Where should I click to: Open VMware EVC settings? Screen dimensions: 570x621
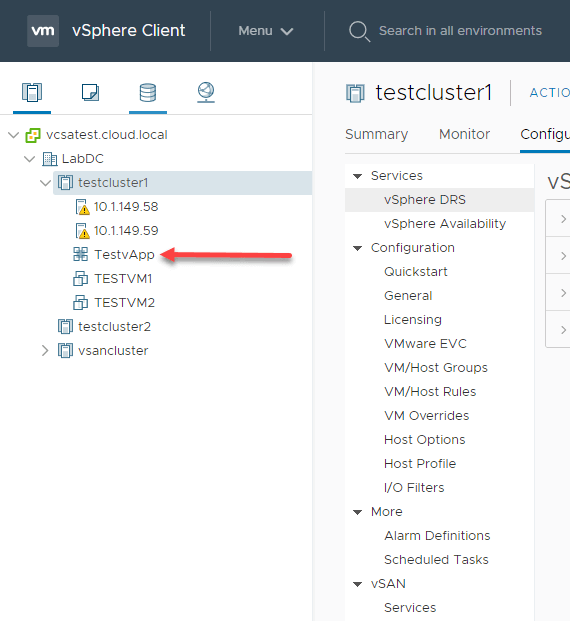(x=425, y=344)
